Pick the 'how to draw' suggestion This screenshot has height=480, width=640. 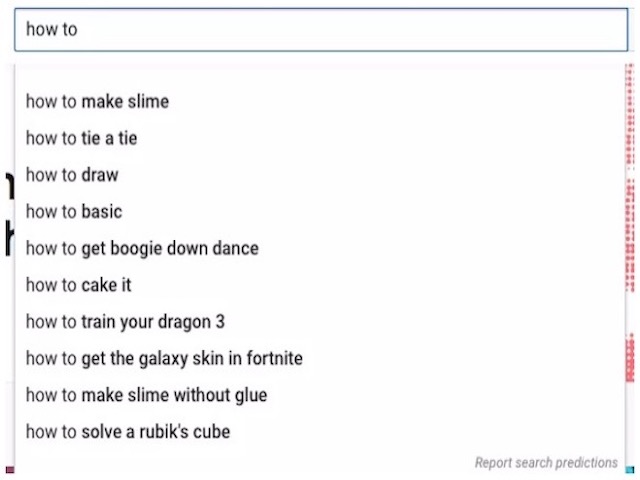tap(72, 175)
